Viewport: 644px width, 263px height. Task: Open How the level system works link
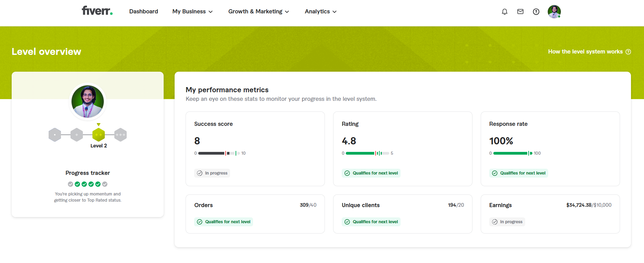pos(589,51)
